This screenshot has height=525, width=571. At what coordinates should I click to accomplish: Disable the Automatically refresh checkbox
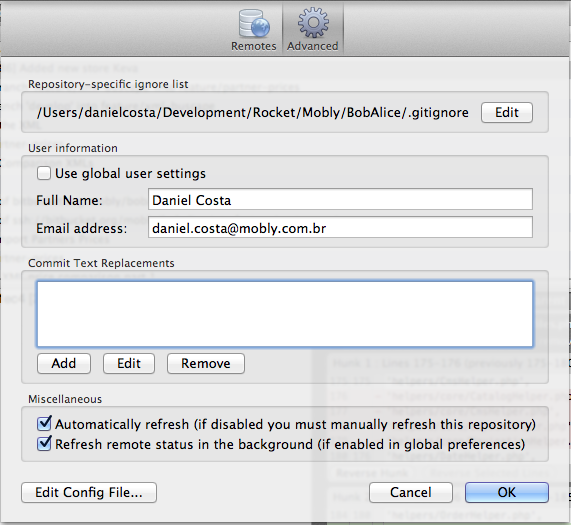click(44, 424)
